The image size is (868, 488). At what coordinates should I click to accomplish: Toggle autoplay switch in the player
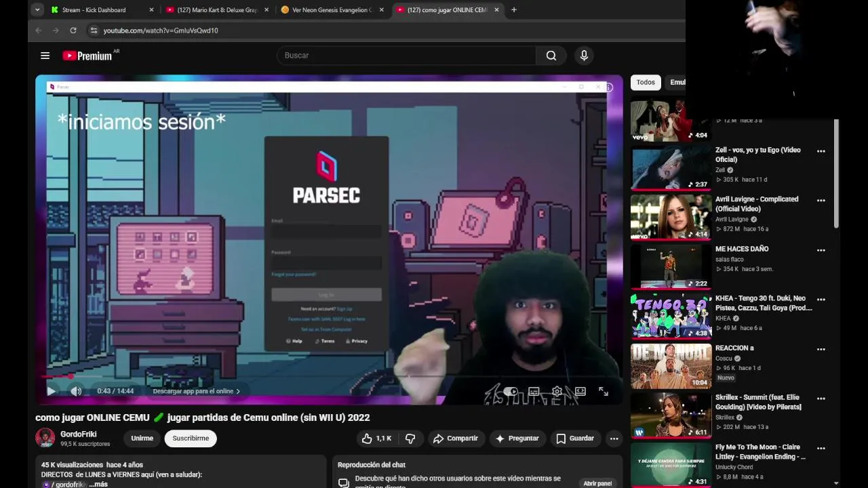pos(511,391)
